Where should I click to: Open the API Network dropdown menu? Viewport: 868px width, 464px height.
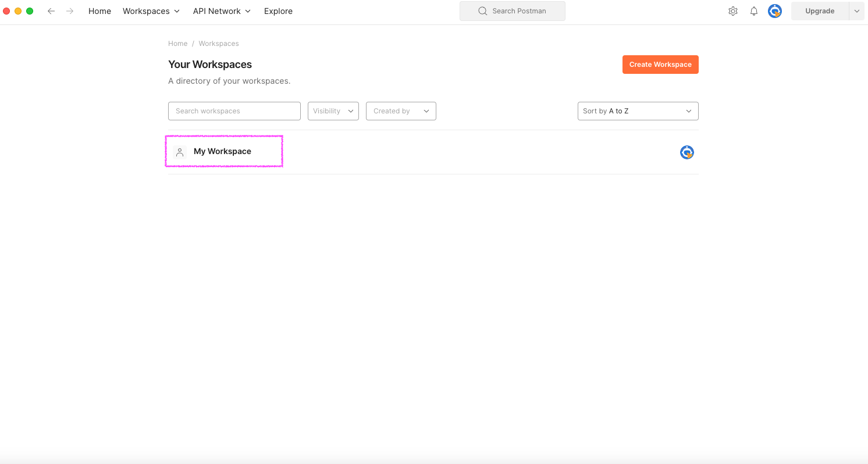click(x=222, y=11)
